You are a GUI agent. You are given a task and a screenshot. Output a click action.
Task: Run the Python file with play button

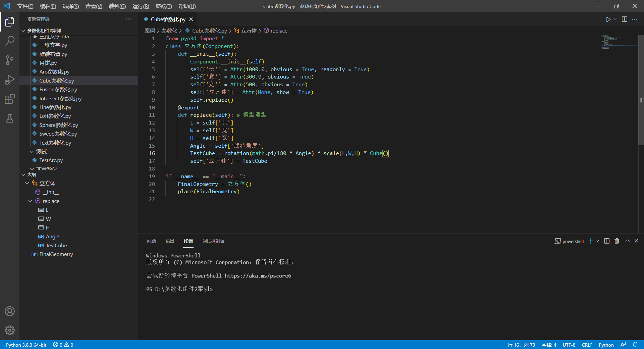tap(608, 19)
